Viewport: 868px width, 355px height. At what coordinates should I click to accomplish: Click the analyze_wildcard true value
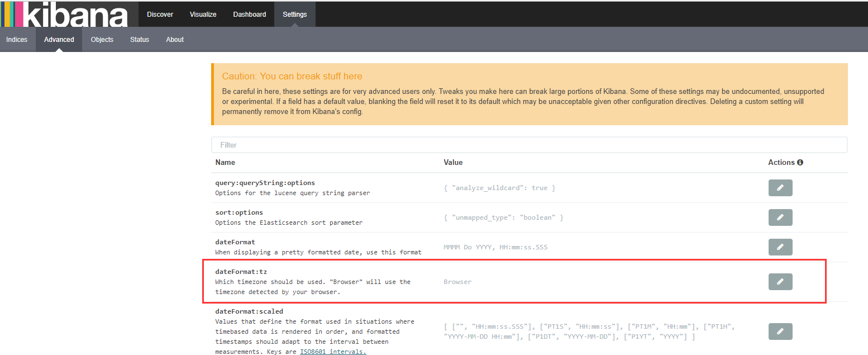point(500,188)
